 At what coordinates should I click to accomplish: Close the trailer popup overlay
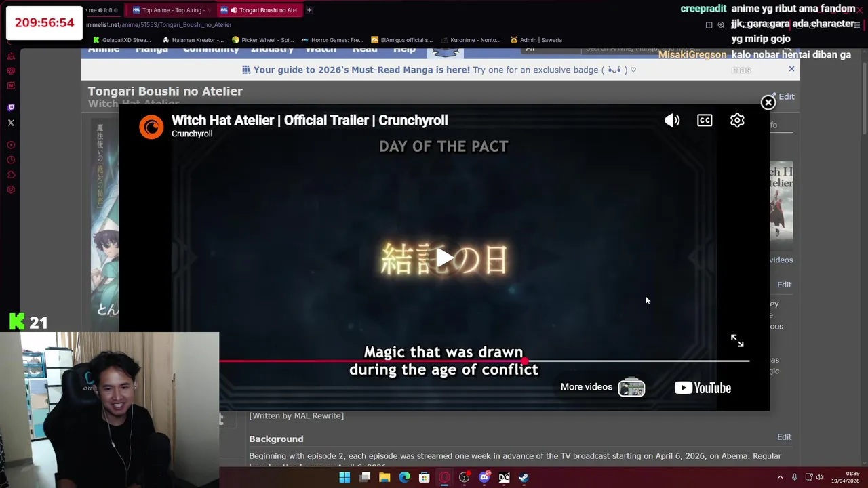(x=768, y=102)
